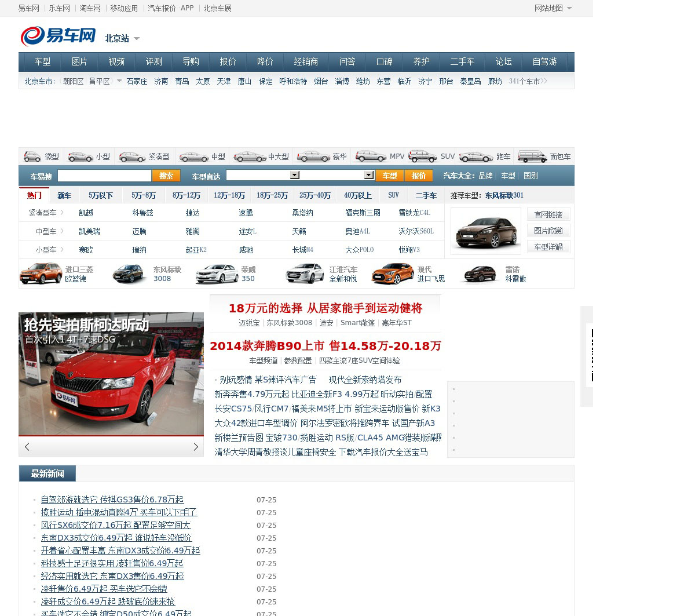This screenshot has width=695, height=616.
Task: Open the 东风标致301 recommended car image
Action: click(x=485, y=231)
